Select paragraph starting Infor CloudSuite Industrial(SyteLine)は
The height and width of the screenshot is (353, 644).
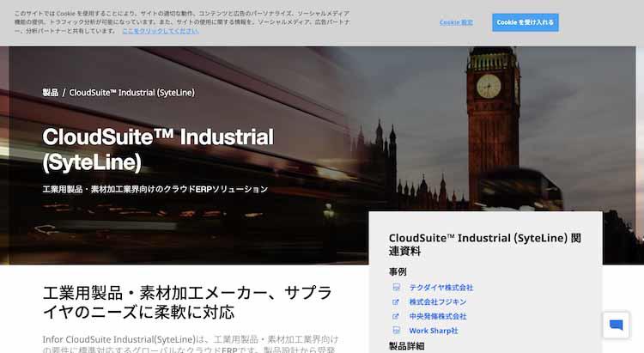click(191, 344)
